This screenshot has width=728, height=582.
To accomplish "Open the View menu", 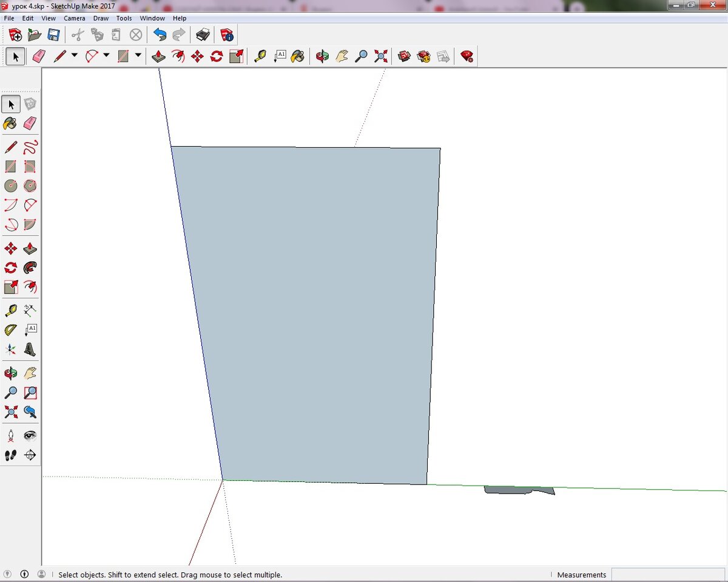I will (49, 18).
